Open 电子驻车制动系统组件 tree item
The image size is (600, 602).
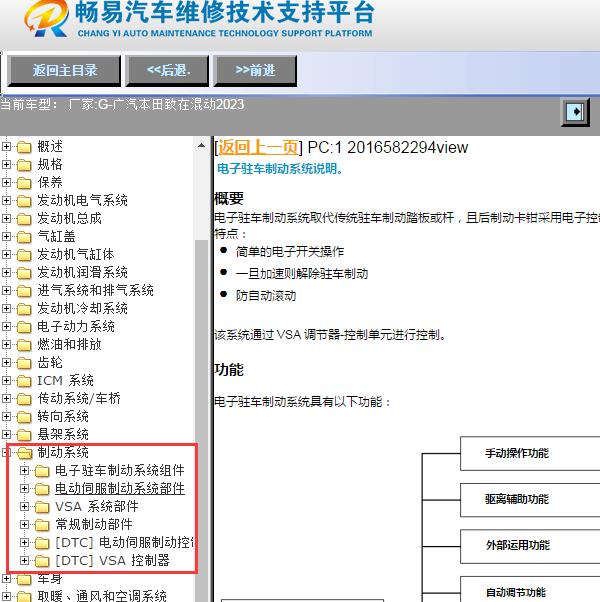point(120,470)
